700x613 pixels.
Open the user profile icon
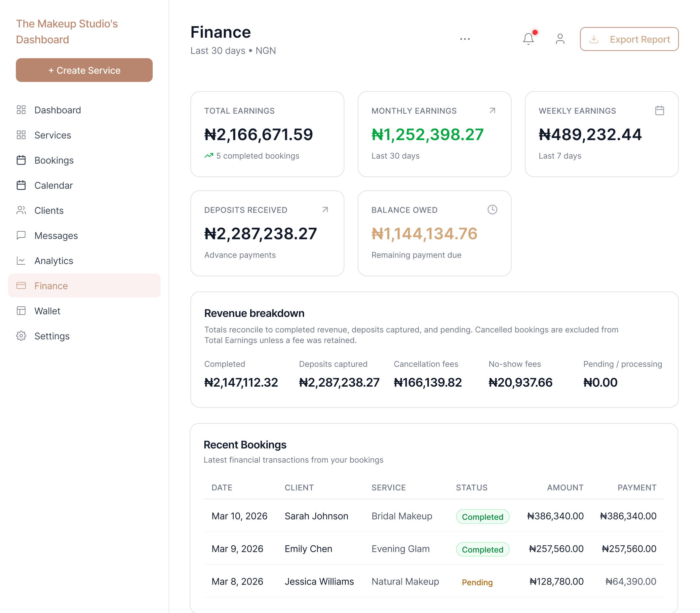[560, 39]
